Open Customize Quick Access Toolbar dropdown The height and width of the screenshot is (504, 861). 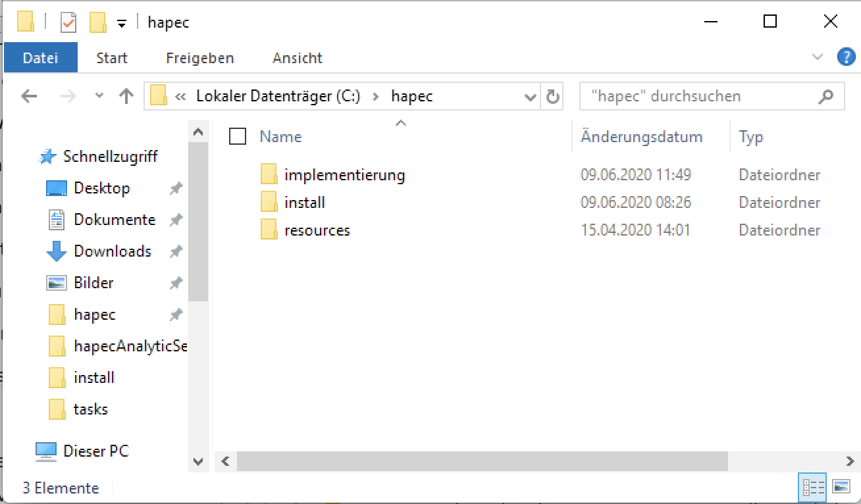coord(121,23)
